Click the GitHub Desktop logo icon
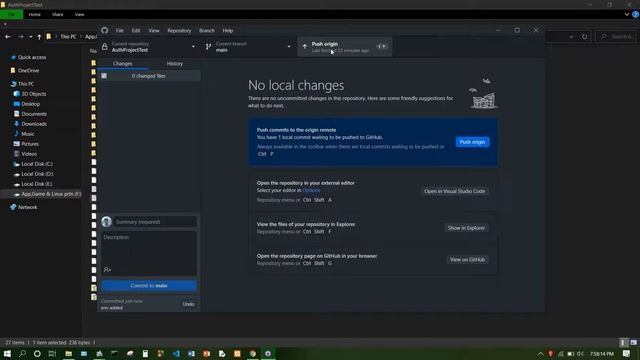Viewport: 640px width, 360px height. (x=105, y=30)
